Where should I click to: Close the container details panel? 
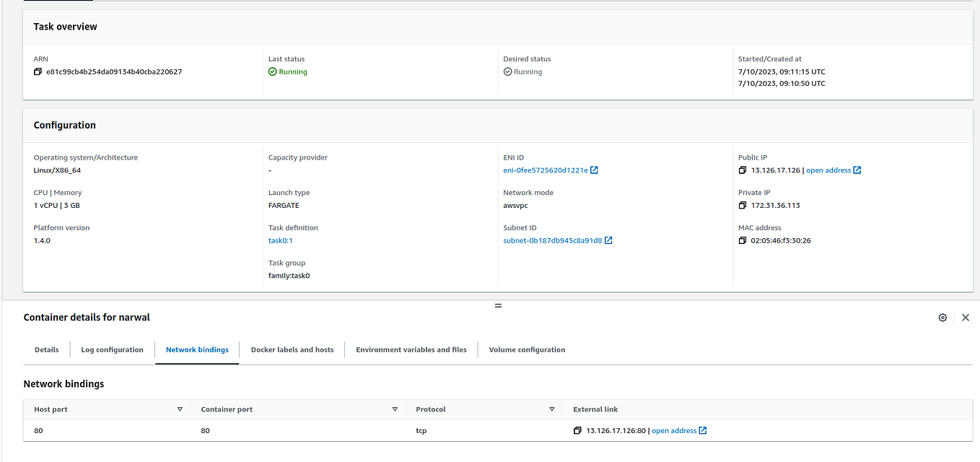point(965,317)
